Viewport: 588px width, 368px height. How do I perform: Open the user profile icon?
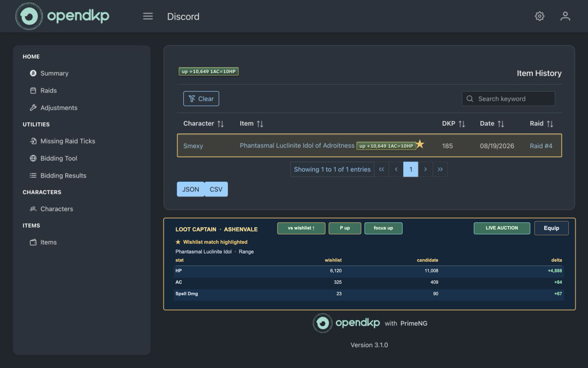(x=565, y=16)
